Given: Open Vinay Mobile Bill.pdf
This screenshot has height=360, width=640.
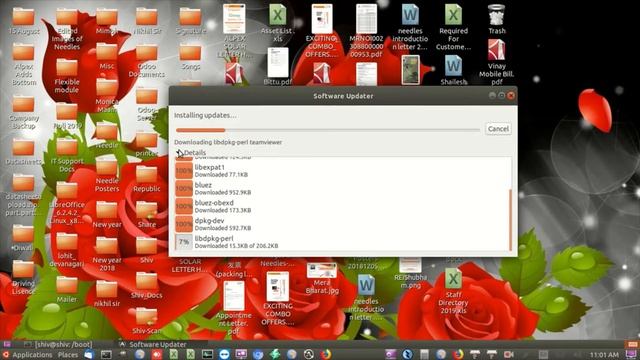Looking at the screenshot, I should [x=496, y=62].
